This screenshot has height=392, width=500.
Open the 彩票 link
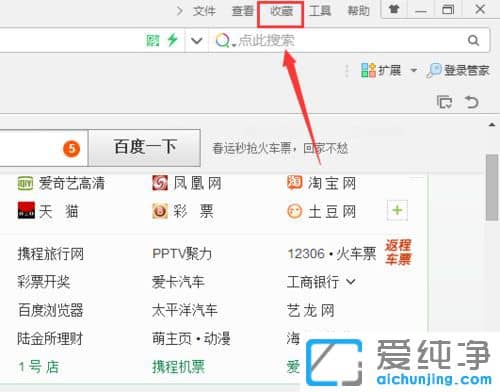tap(193, 211)
